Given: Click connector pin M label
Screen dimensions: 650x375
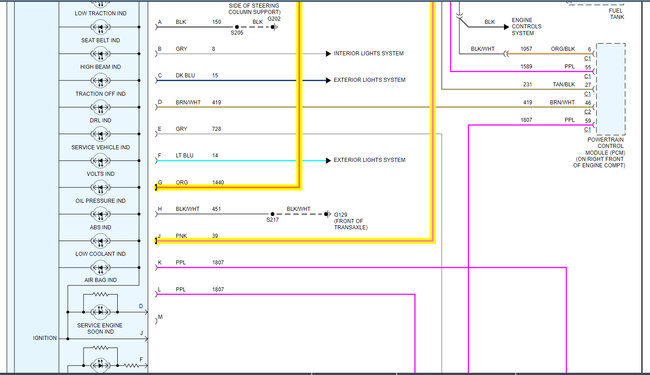Looking at the screenshot, I should point(160,317).
